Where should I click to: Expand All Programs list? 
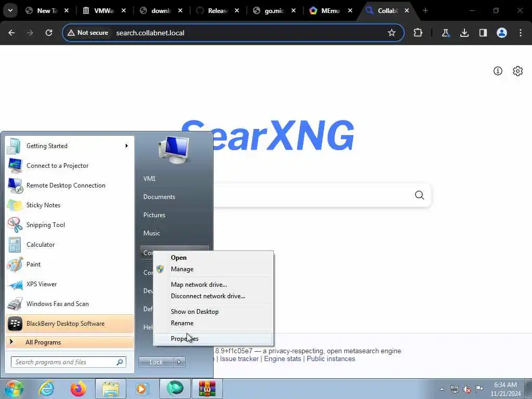(70, 342)
